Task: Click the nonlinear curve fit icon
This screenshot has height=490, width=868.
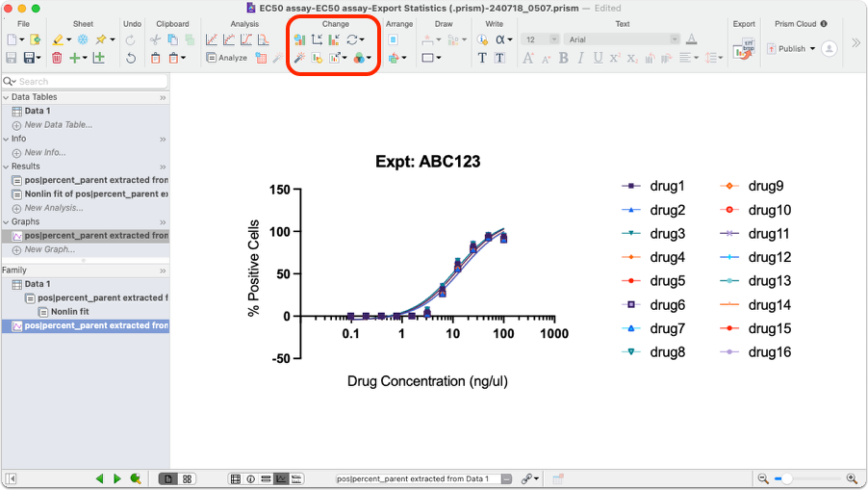Action: click(229, 39)
